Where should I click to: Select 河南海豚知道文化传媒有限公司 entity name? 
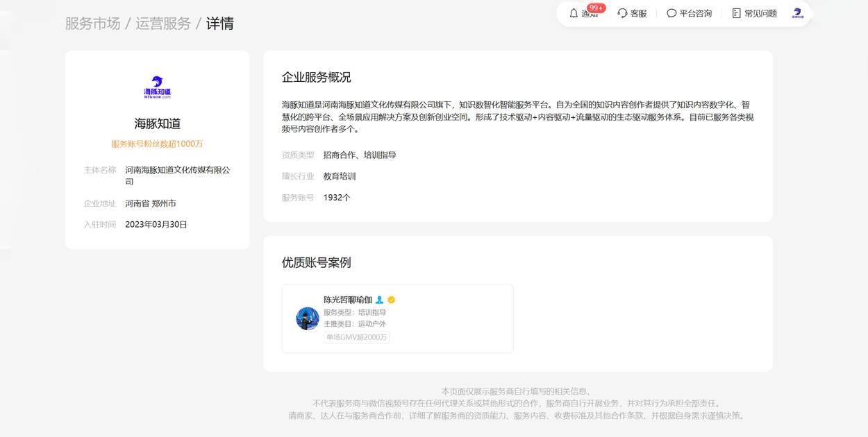[178, 175]
